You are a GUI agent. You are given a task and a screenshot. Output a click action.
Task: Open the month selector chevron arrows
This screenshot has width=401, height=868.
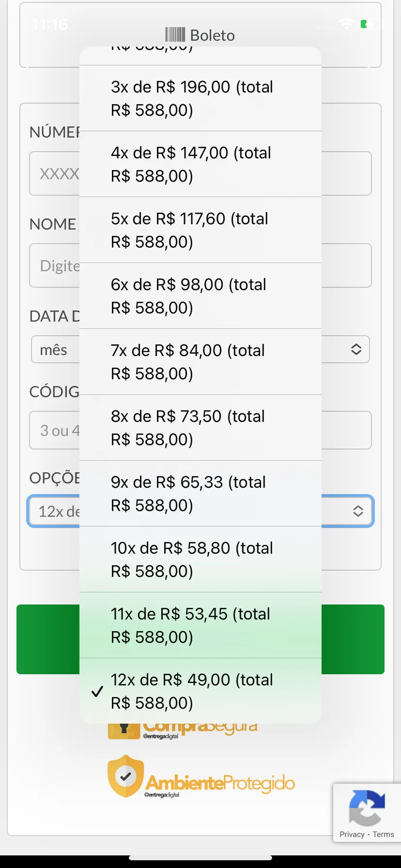click(356, 349)
